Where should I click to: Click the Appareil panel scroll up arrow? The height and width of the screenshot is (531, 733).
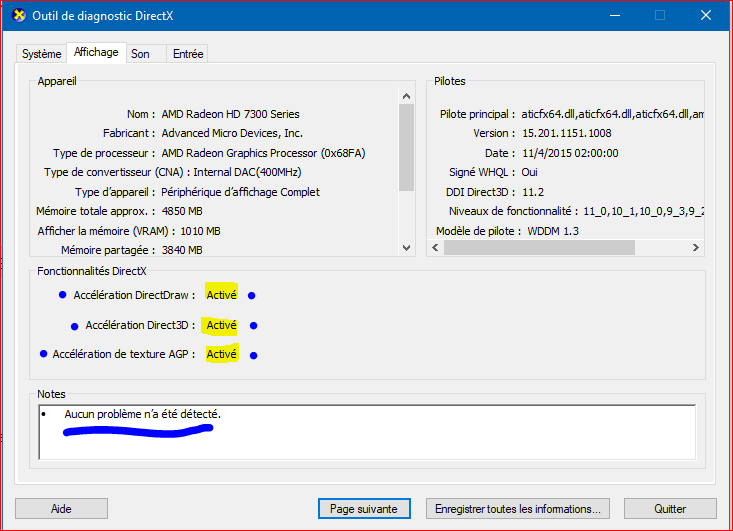pos(406,96)
